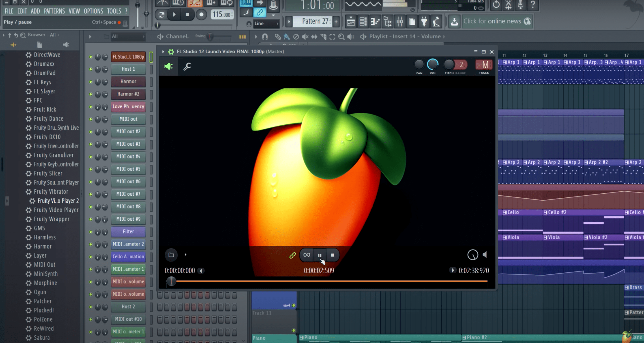Open the graph editor icon in channel rack
The image size is (644, 343).
[243, 37]
